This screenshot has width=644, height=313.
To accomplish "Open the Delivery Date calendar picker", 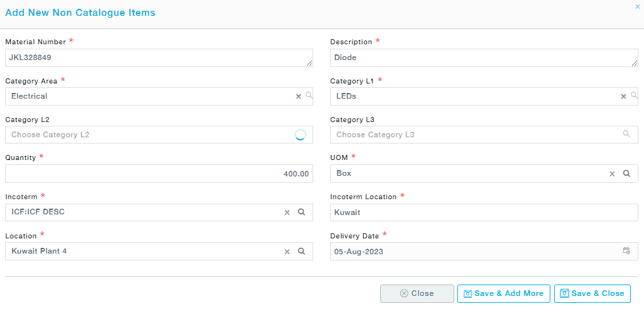I will 626,251.
